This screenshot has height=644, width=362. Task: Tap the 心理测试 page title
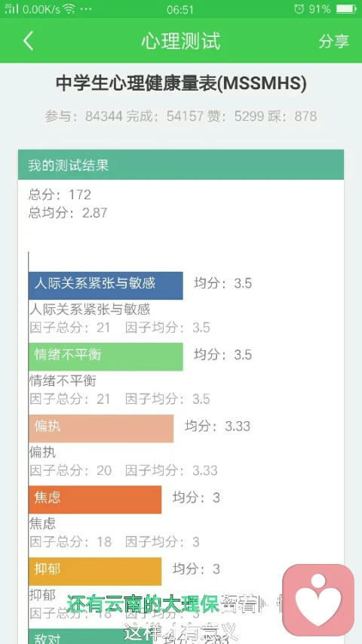click(181, 41)
